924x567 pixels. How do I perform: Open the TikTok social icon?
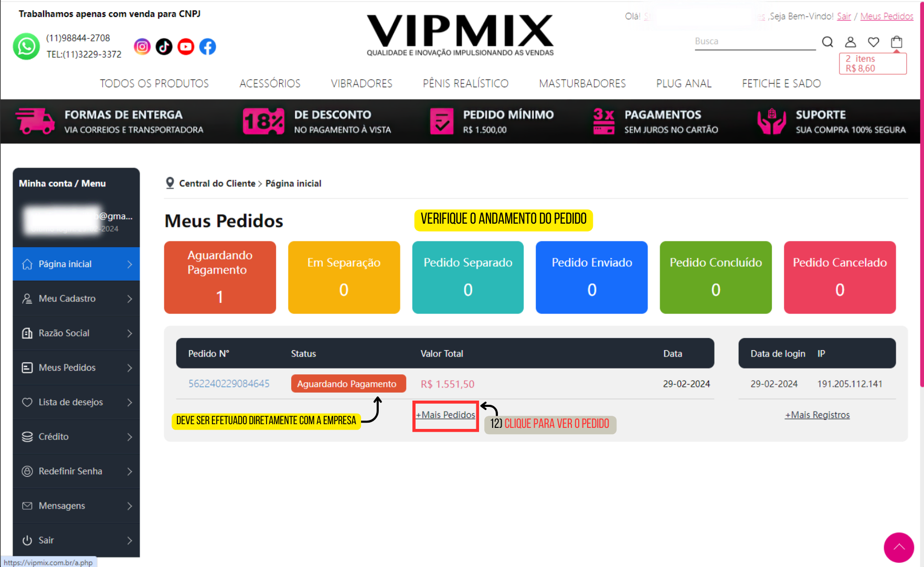[x=164, y=47]
